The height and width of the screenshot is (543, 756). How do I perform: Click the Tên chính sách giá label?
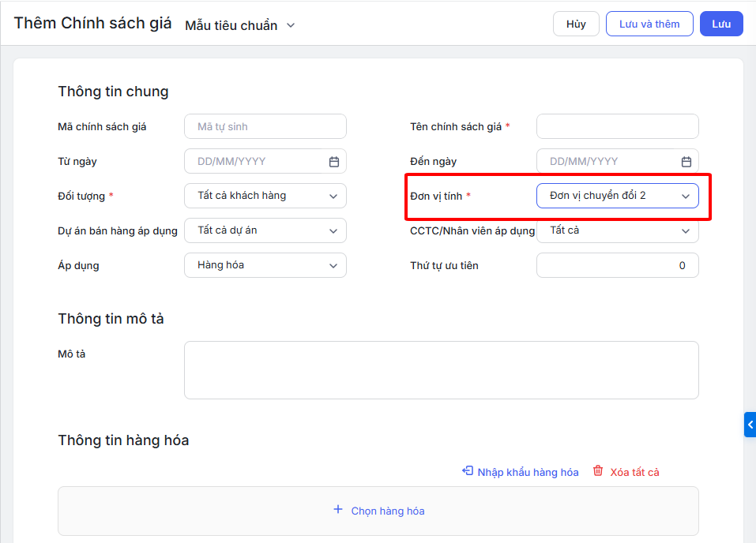pos(456,127)
